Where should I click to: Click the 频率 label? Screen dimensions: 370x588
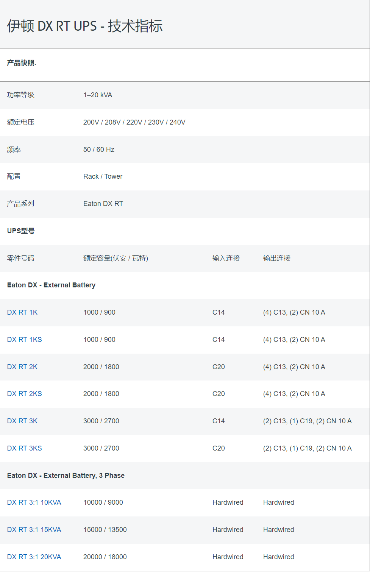click(14, 150)
